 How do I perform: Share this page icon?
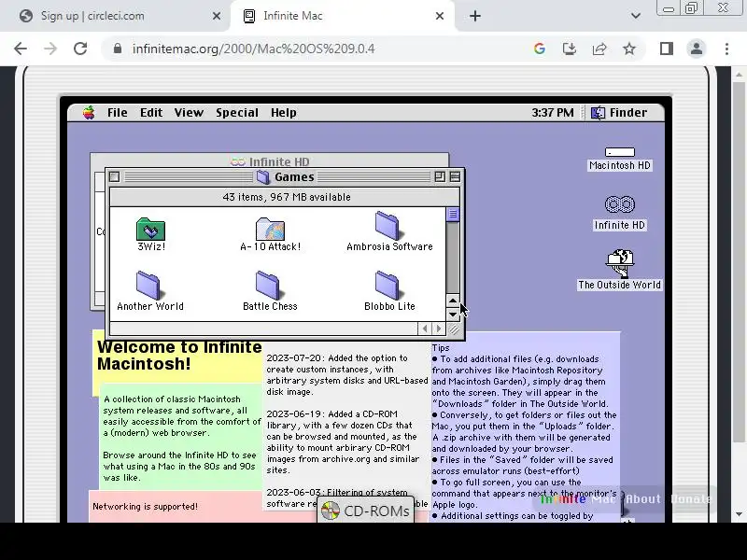tap(599, 49)
